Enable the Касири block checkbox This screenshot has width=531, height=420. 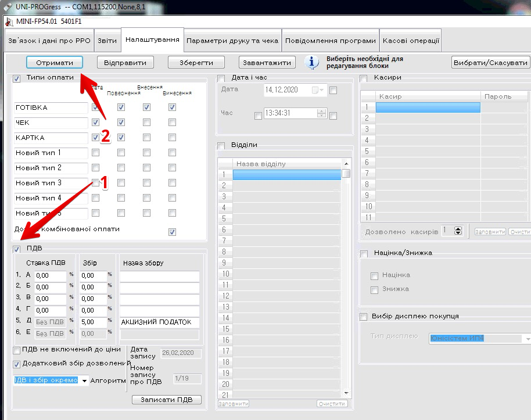(x=364, y=78)
